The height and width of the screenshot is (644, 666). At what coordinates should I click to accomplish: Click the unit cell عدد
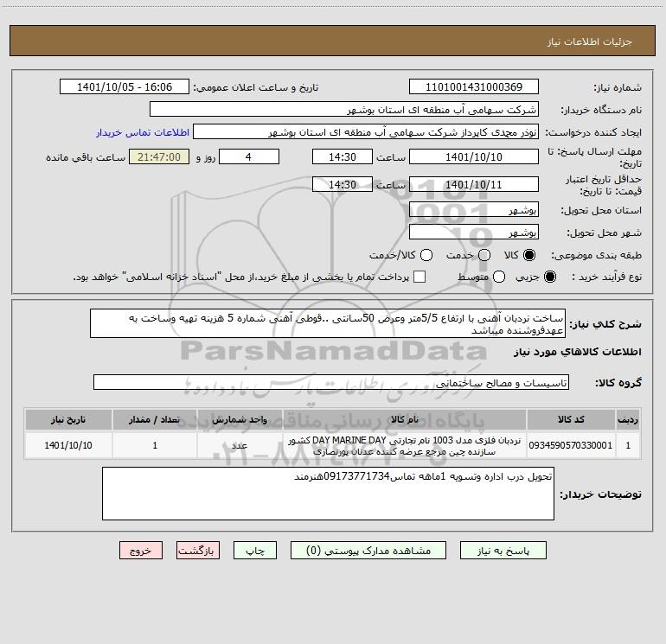(x=240, y=445)
